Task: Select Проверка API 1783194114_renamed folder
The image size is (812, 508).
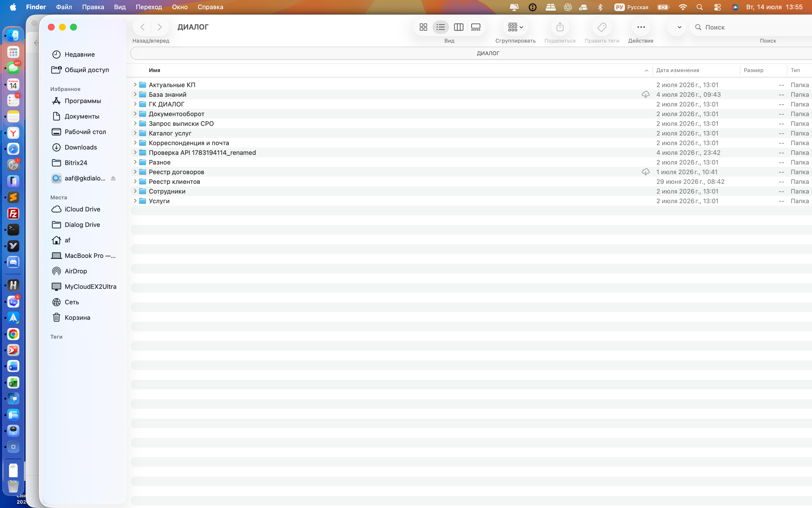Action: pos(471,152)
